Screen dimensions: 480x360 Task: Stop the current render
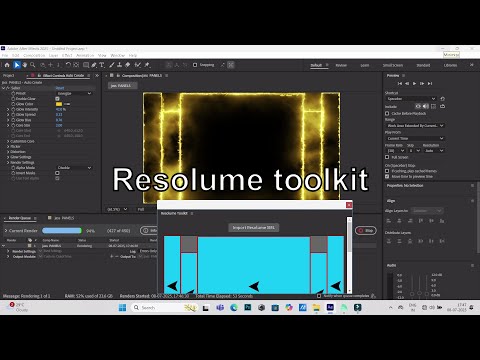[366, 230]
